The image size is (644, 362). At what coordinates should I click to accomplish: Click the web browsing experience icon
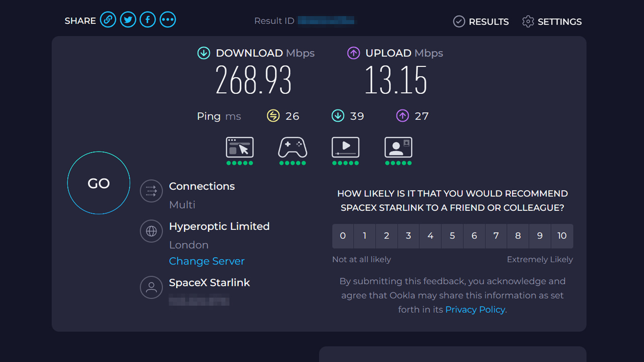(239, 148)
